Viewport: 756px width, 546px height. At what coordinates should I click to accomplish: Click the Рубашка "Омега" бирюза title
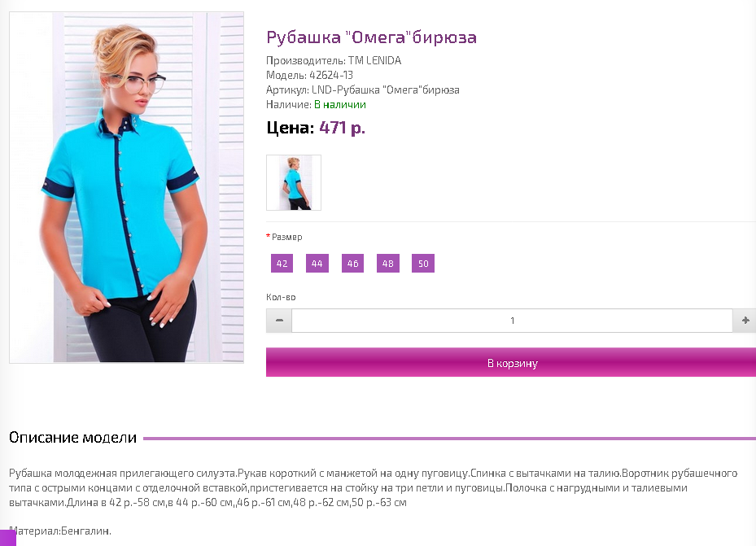pos(372,37)
